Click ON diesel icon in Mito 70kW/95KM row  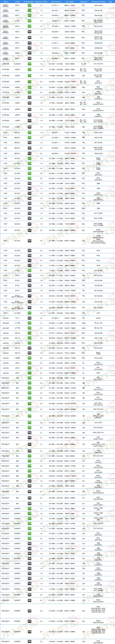(x=29, y=38)
